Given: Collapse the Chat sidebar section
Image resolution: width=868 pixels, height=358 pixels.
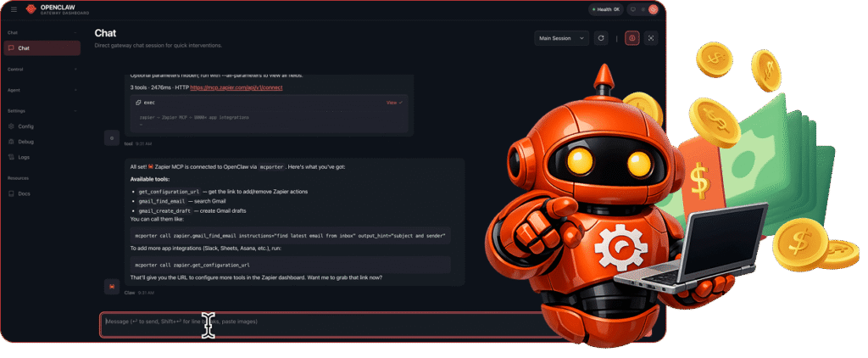Looking at the screenshot, I should tap(76, 32).
